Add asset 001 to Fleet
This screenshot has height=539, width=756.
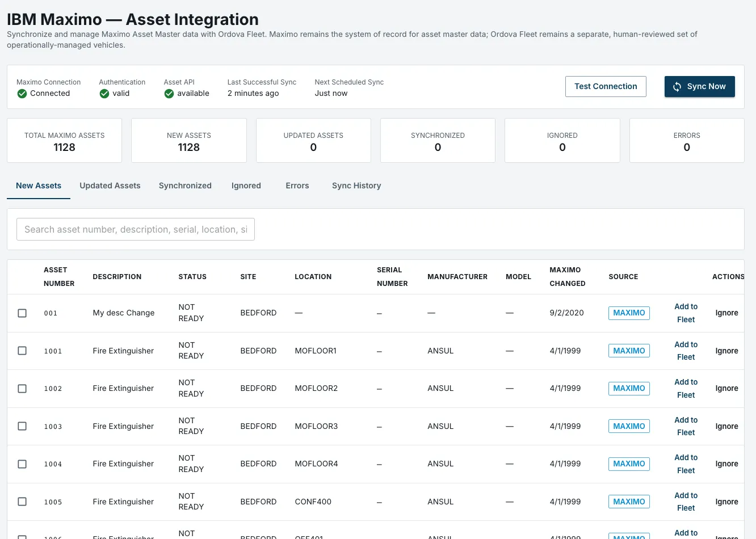coord(686,313)
